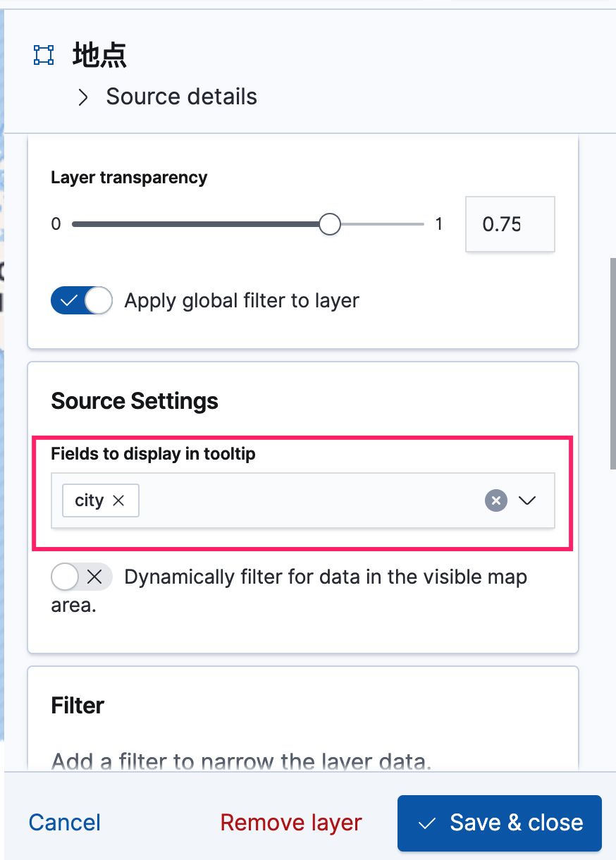Click the 地点 layer title

pyautogui.click(x=99, y=55)
